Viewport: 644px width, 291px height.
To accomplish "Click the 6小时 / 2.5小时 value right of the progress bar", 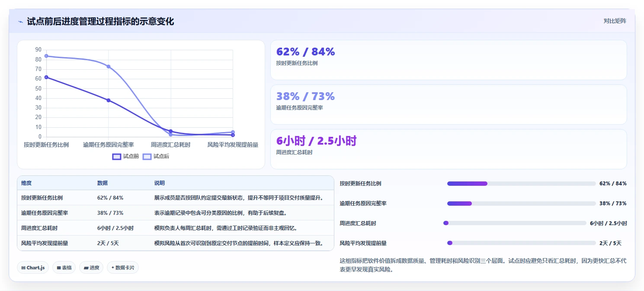I will point(609,223).
